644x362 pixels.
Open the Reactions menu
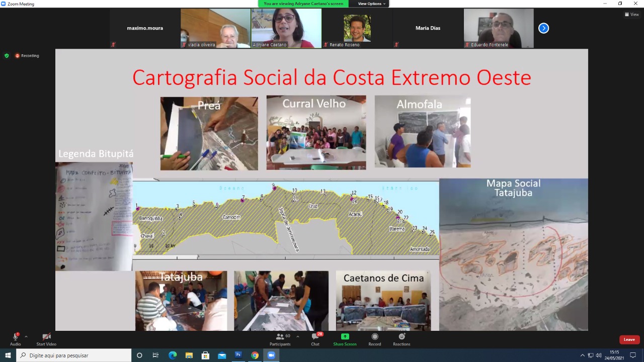pos(401,339)
